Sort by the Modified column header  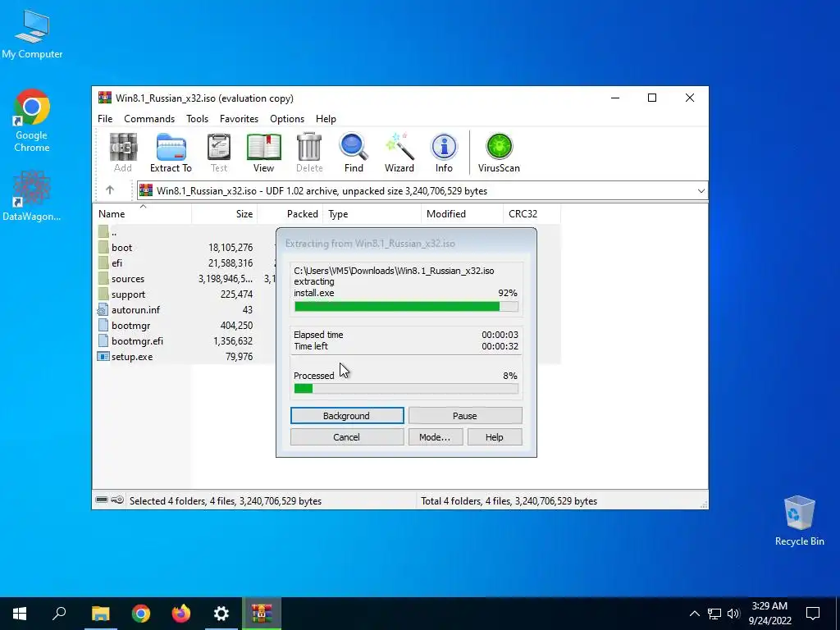click(462, 214)
